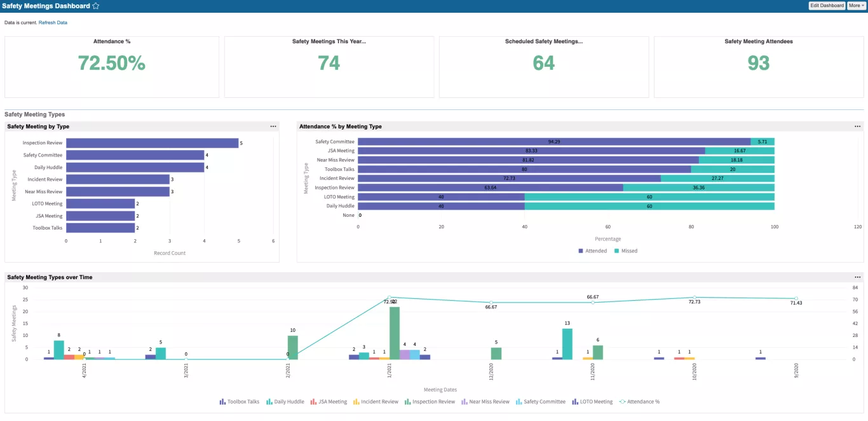Open the Attendance % by Meeting Type options menu
This screenshot has width=868, height=421.
click(858, 127)
